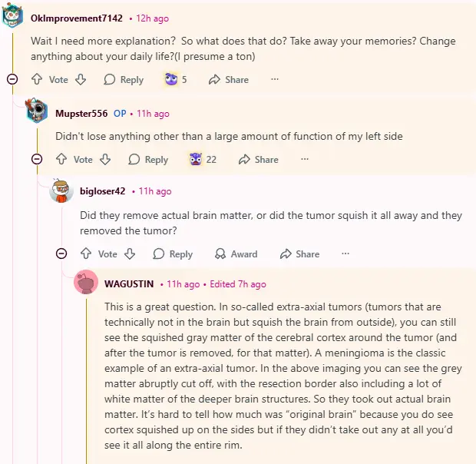Give an Award to bigloser42's comment
Screen dimensions: 476x464
click(236, 254)
